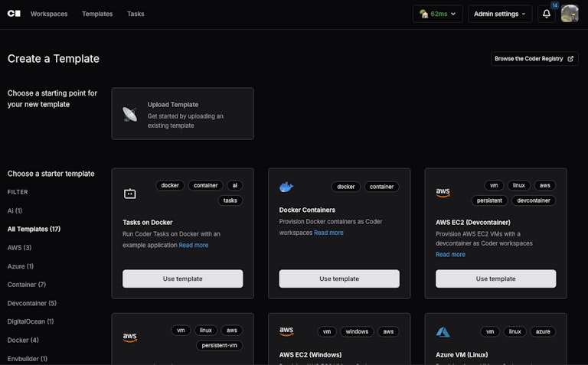Click Browse the Coder Registry button
The image size is (588, 365).
pyautogui.click(x=534, y=59)
